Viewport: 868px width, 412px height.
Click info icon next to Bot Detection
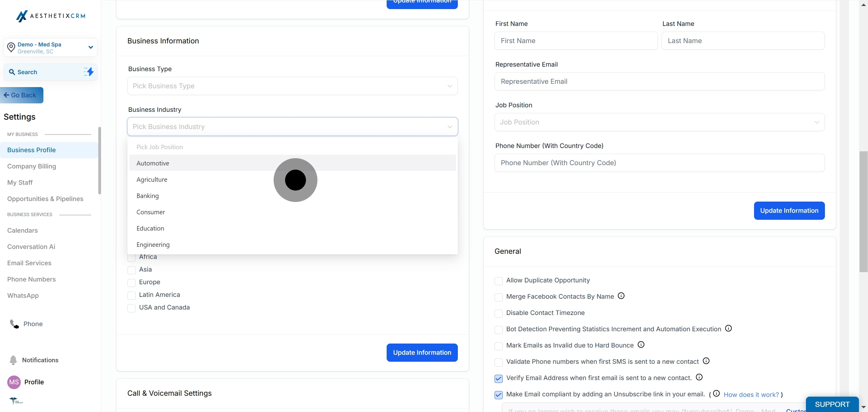(728, 329)
